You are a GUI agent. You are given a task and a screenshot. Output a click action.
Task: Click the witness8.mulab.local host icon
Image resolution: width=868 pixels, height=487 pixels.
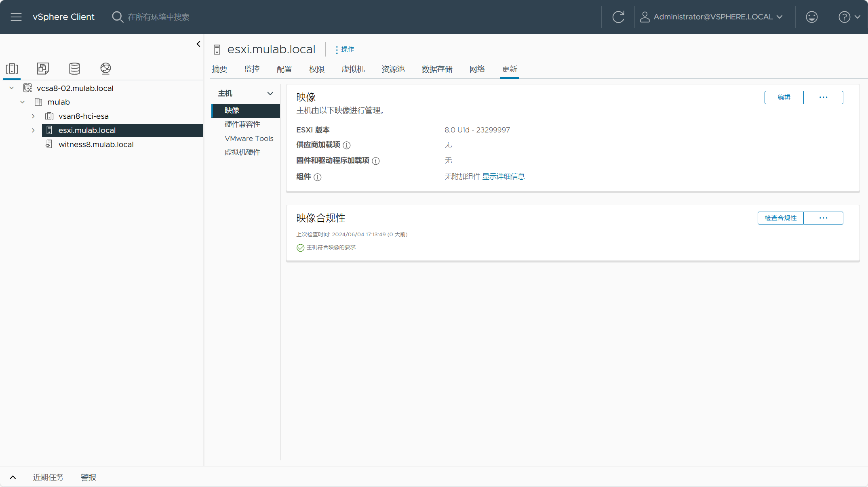(x=49, y=144)
